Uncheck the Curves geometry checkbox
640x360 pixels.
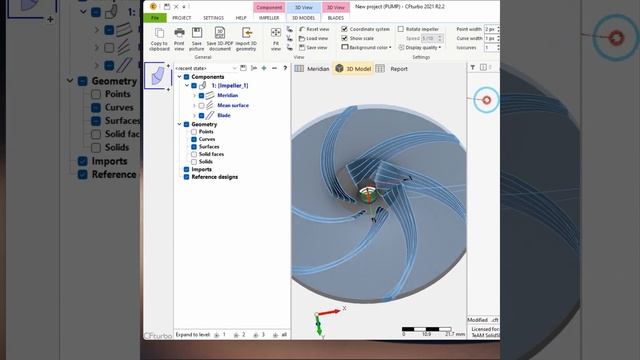click(x=194, y=139)
